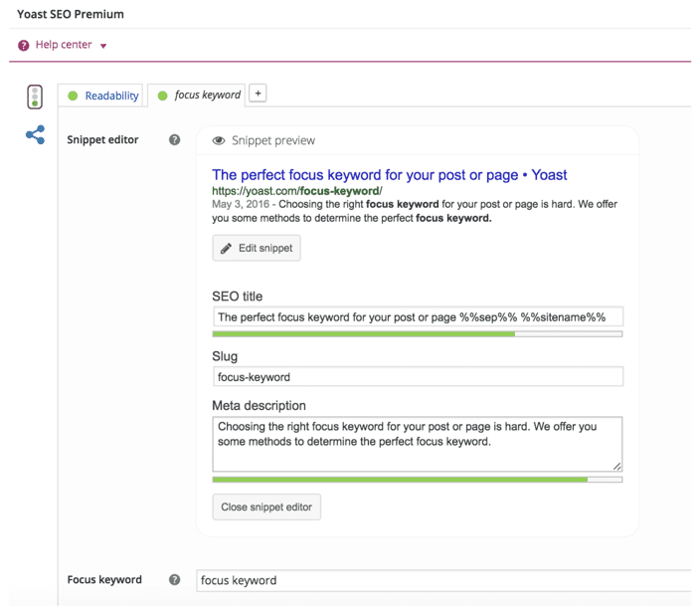Click the Meta description resize handle
The width and height of the screenshot is (700, 612).
pos(616,467)
